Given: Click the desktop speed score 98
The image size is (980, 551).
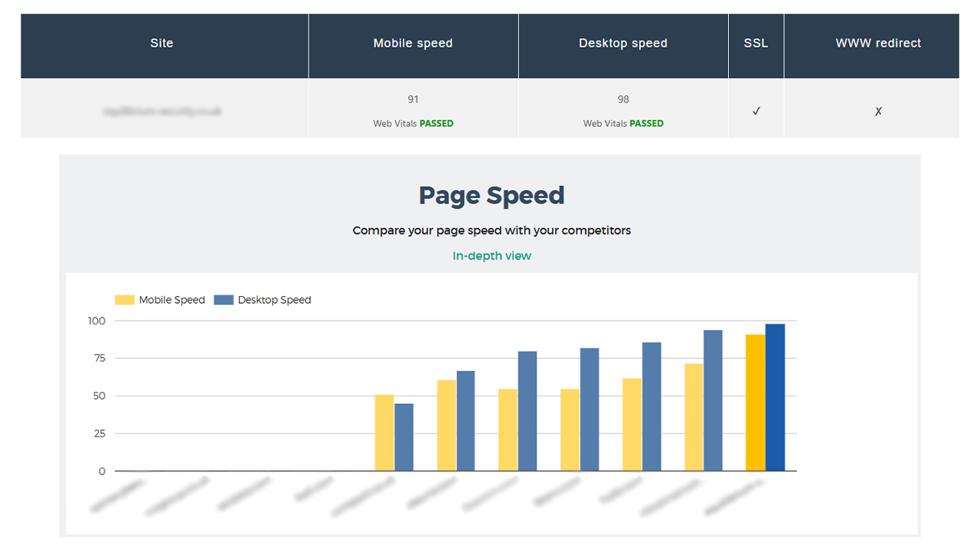Looking at the screenshot, I should pos(622,99).
